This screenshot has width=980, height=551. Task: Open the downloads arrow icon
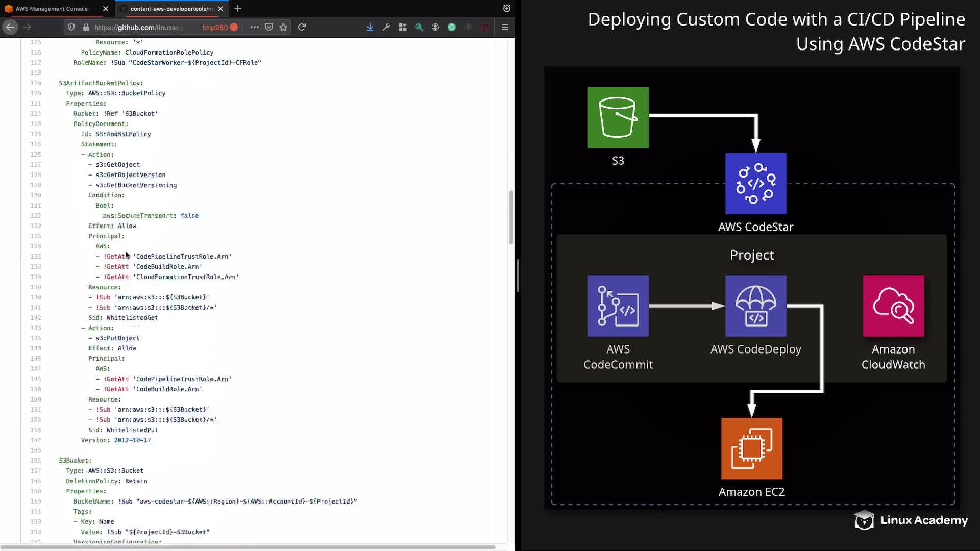point(370,27)
